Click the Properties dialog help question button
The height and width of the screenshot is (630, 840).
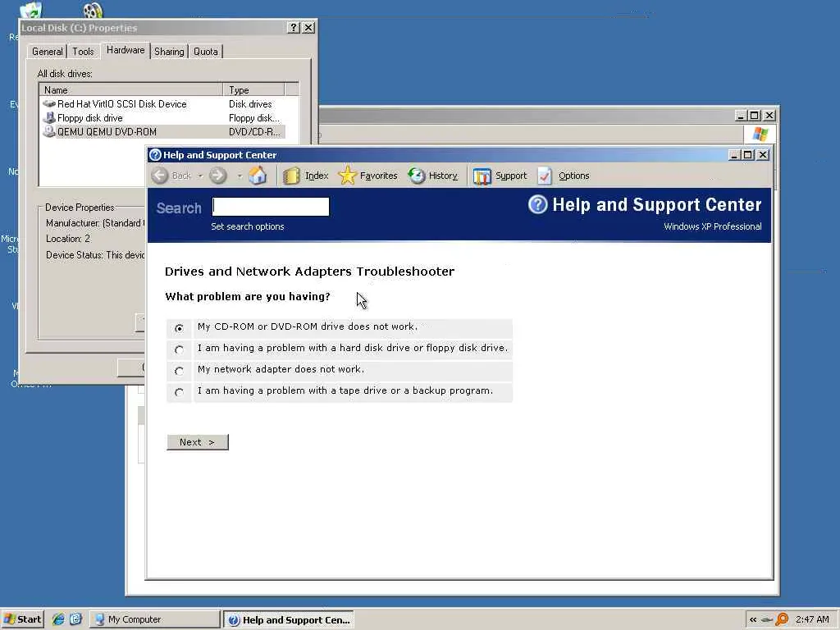coord(293,28)
